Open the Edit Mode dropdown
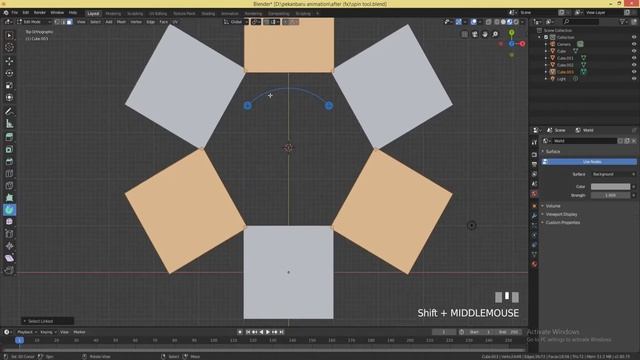Viewport: 640px width, 360px height. pyautogui.click(x=34, y=22)
